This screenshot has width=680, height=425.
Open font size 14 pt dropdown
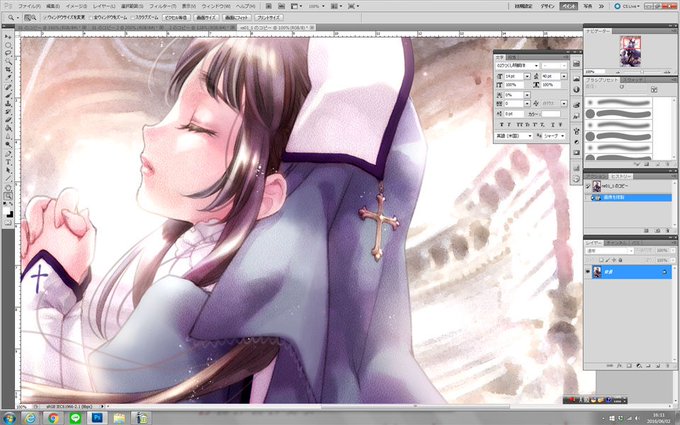(x=527, y=76)
